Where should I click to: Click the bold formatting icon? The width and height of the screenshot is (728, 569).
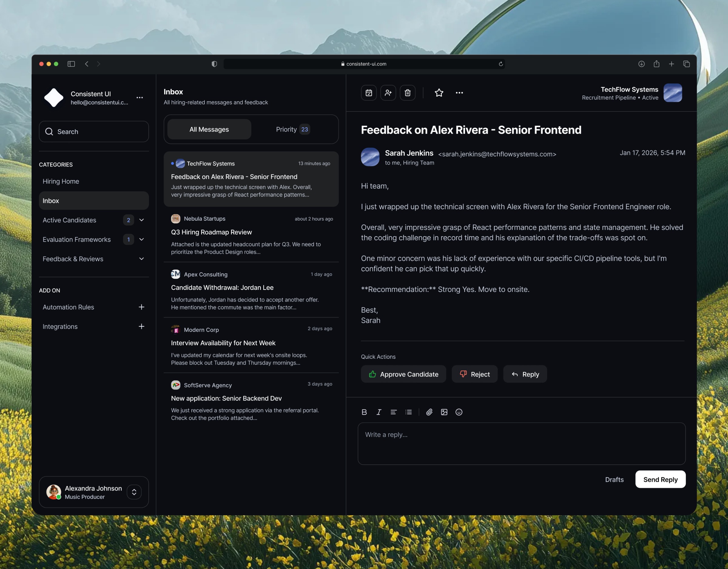point(364,412)
